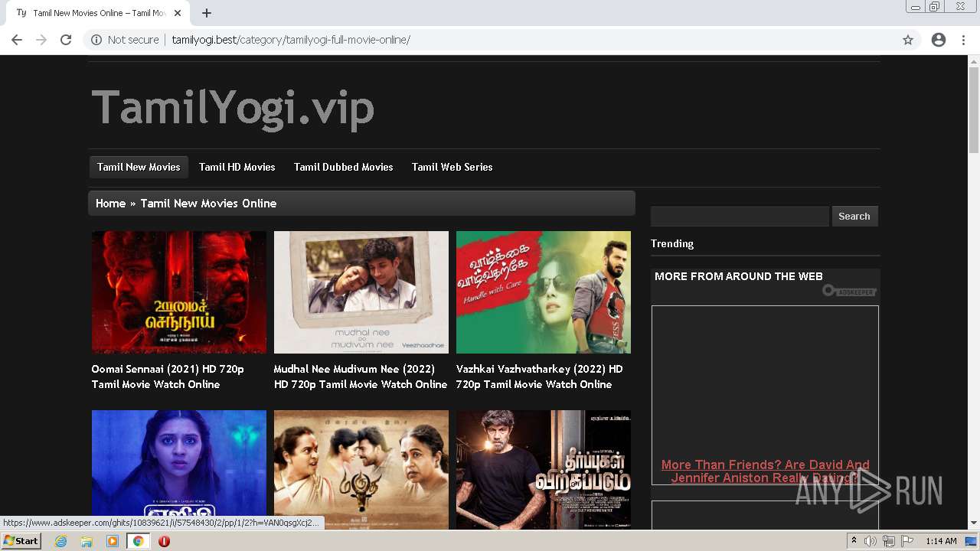
Task: Open Action Center flag icon
Action: tap(907, 541)
